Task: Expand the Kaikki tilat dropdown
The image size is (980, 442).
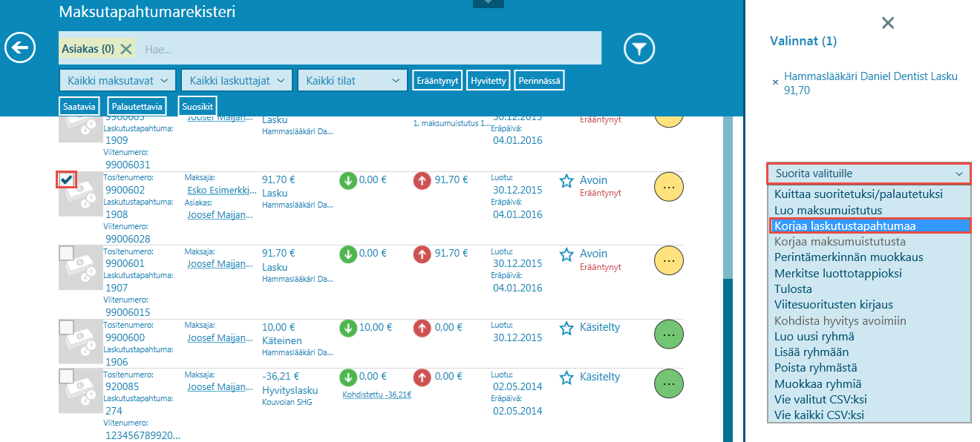Action: pyautogui.click(x=352, y=80)
